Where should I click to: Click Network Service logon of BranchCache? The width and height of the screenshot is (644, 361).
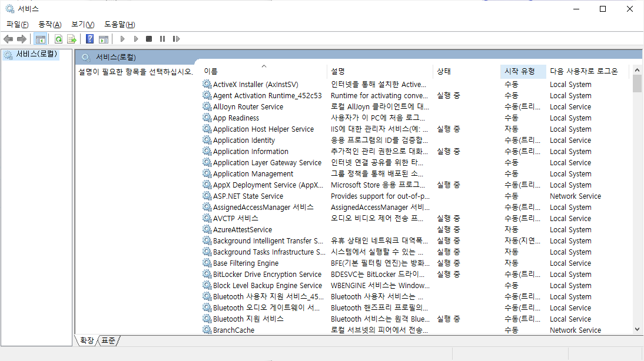tap(575, 330)
